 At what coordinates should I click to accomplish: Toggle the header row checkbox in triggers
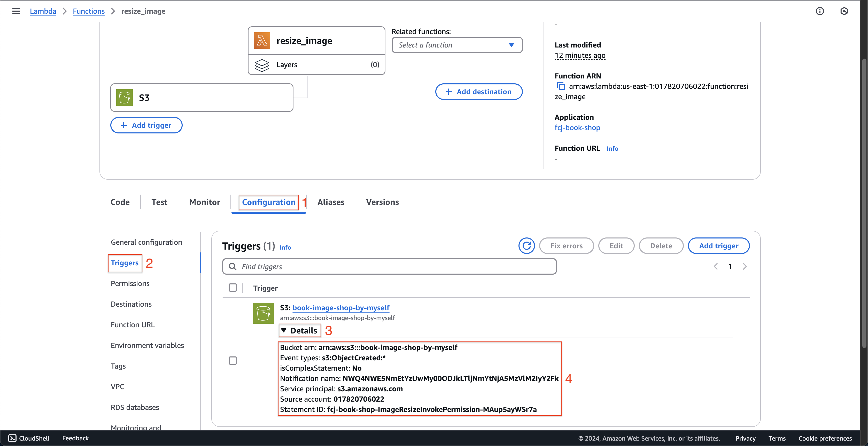(233, 287)
